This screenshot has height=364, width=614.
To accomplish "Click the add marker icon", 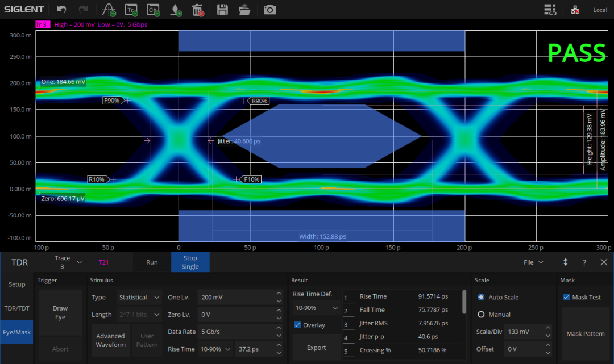I will tap(176, 10).
